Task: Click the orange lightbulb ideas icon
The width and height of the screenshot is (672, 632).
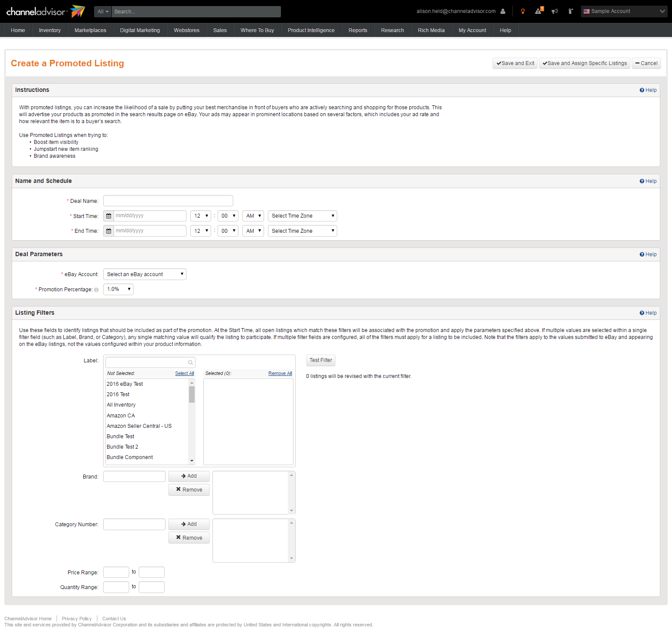Action: [x=523, y=11]
